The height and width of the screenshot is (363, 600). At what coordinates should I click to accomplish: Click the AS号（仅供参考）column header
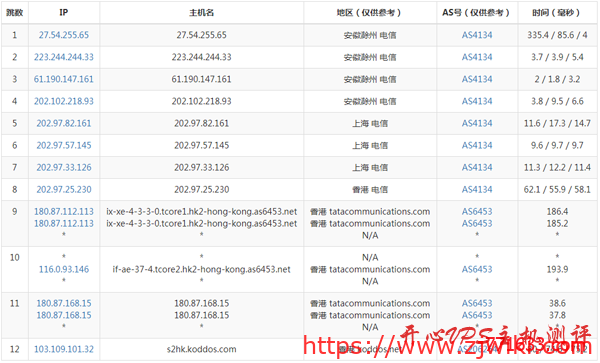[x=477, y=13]
